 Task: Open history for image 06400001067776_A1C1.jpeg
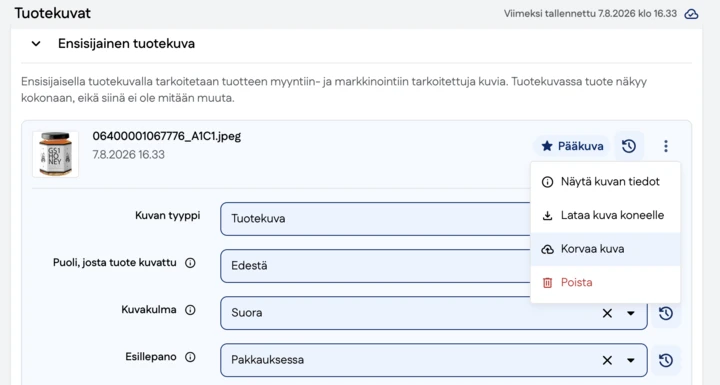click(629, 146)
